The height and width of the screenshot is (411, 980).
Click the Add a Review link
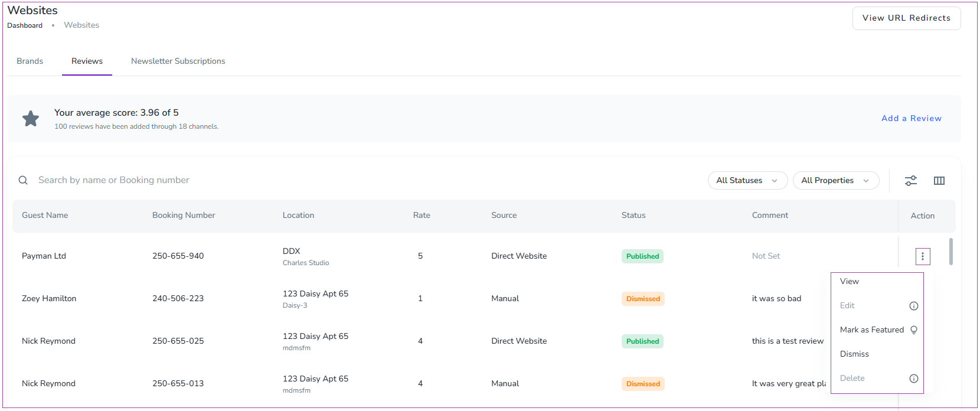click(x=911, y=119)
